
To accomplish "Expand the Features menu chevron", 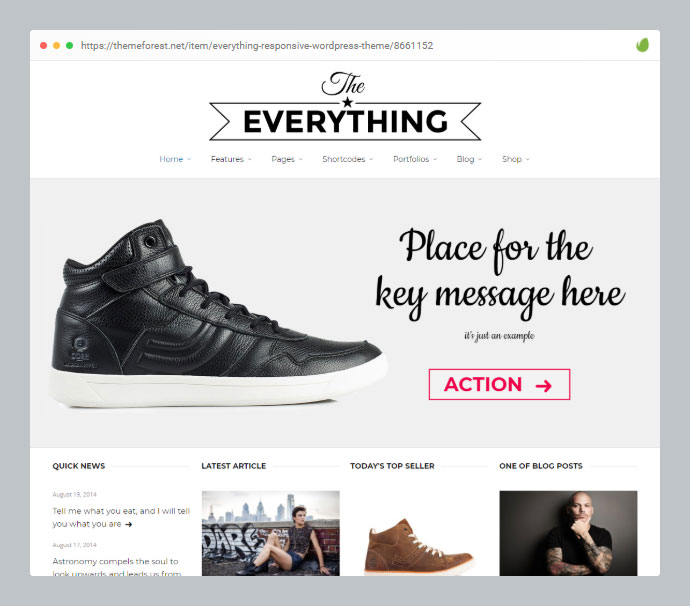I will [250, 159].
